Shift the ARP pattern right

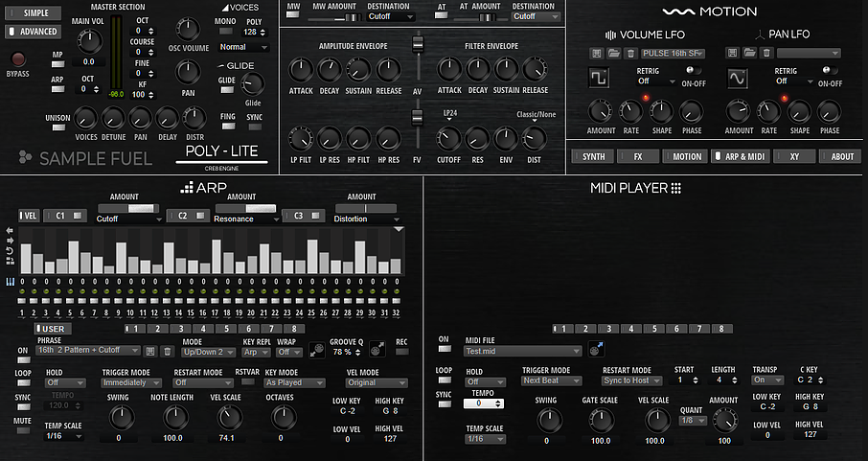(x=10, y=241)
